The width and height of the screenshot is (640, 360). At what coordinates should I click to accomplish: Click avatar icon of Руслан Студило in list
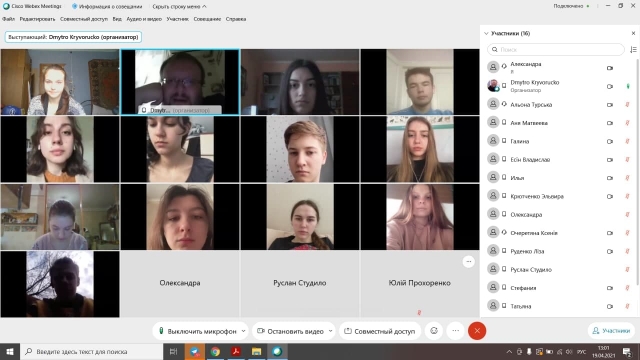(x=493, y=269)
